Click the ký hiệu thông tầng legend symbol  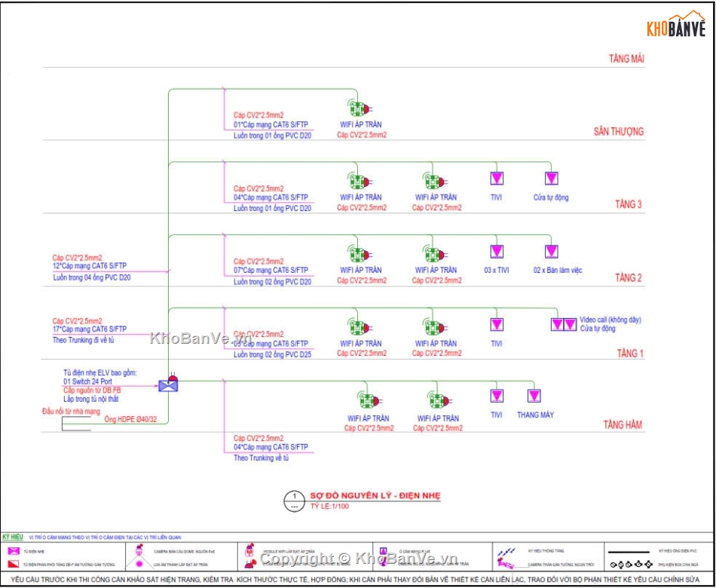click(x=506, y=552)
